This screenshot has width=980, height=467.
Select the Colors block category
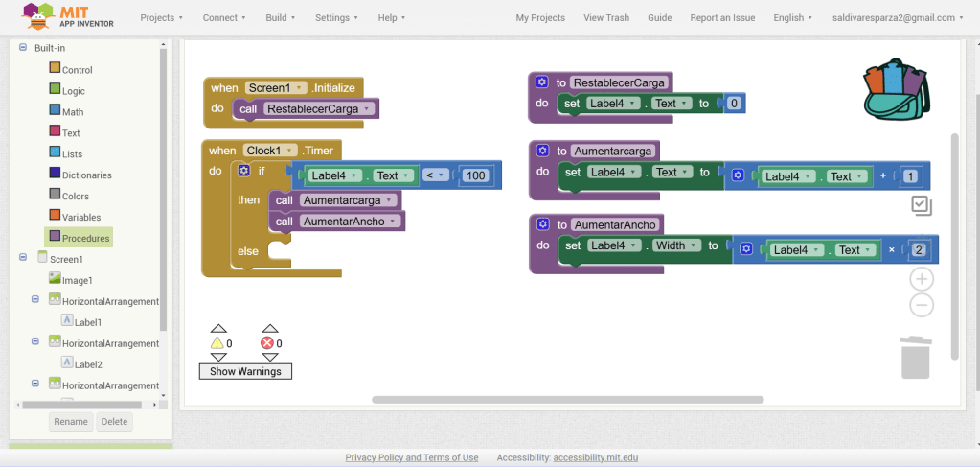click(78, 196)
